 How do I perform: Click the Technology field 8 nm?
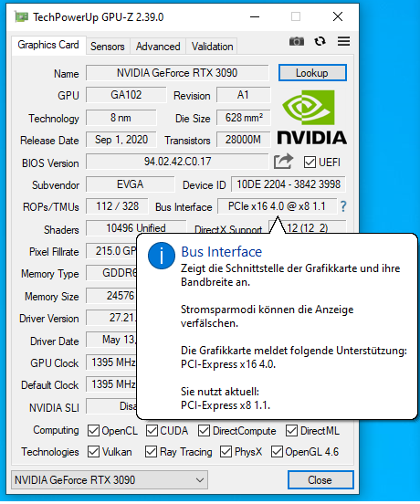point(121,118)
